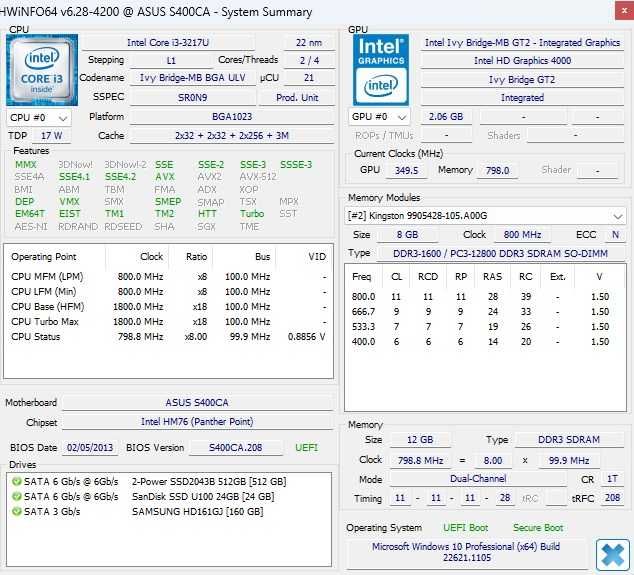Click the CPU Turbo Max operating point row
Screen dimensions: 634x575
(169, 321)
